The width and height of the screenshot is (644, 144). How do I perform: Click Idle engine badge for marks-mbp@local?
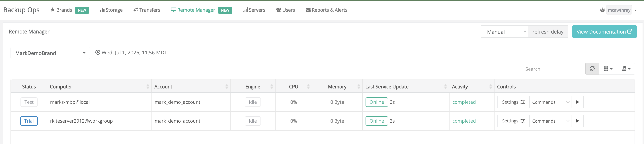[253, 102]
